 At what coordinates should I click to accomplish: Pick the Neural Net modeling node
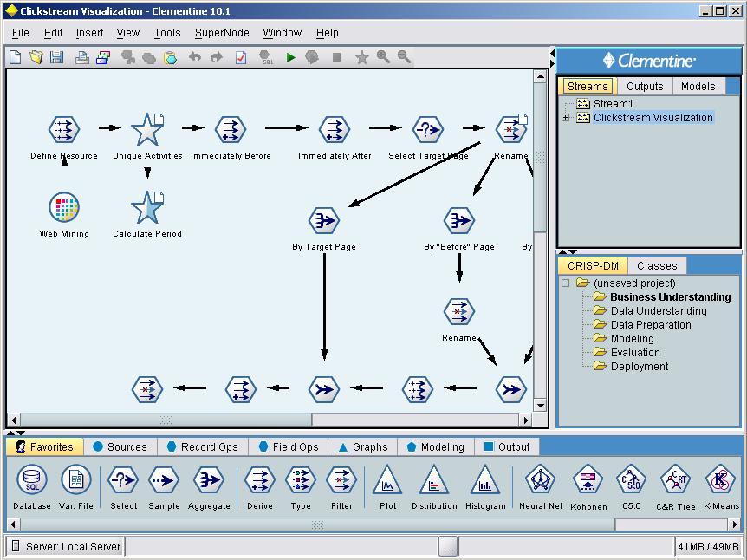pyautogui.click(x=541, y=479)
